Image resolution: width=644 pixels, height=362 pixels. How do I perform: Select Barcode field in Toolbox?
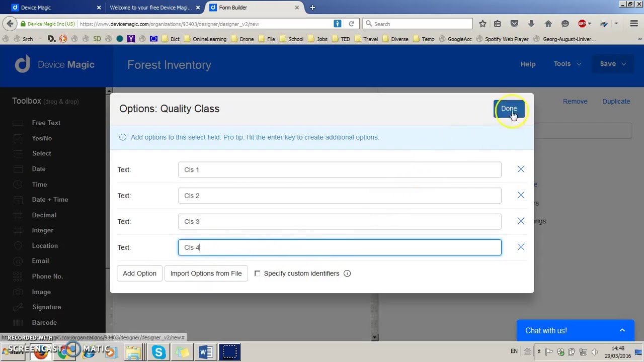click(44, 323)
